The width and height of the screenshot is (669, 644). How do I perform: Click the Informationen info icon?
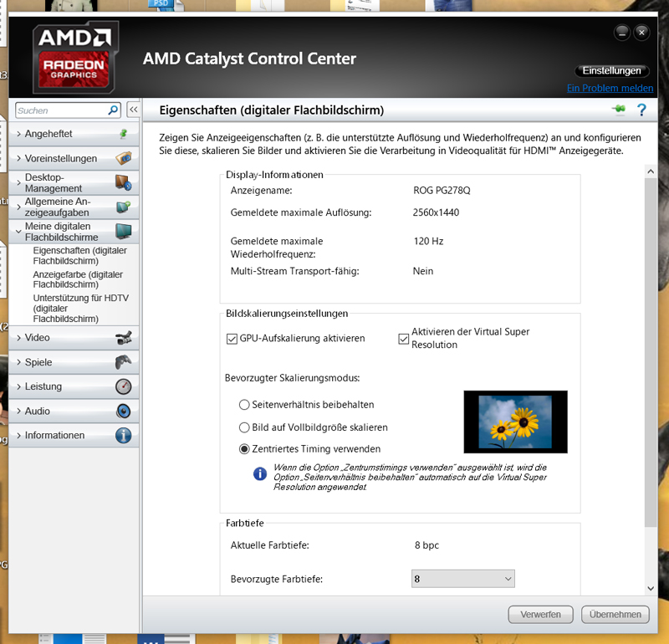click(x=124, y=435)
